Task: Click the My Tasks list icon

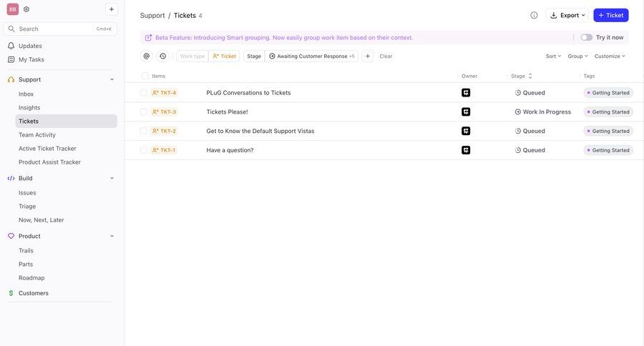Action: click(11, 59)
